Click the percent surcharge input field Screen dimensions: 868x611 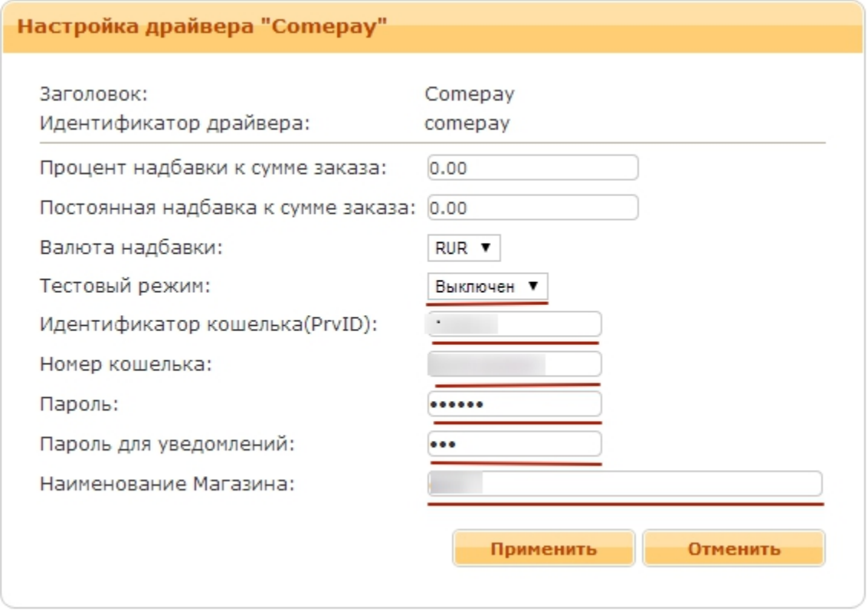pyautogui.click(x=532, y=168)
